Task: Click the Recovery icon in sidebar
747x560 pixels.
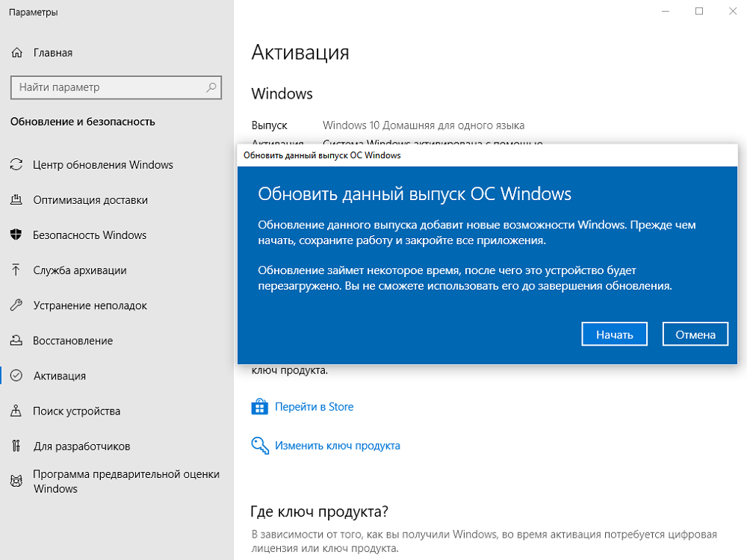Action: pyautogui.click(x=16, y=340)
